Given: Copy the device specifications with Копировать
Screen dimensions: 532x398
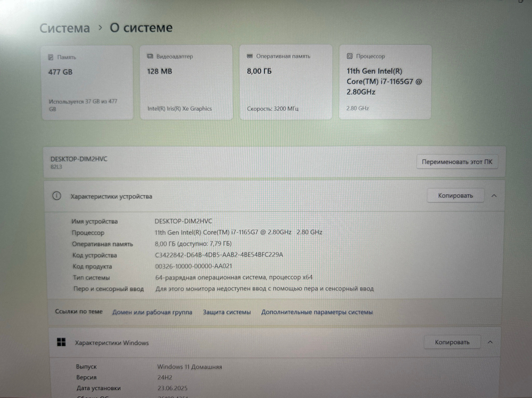Looking at the screenshot, I should (455, 195).
